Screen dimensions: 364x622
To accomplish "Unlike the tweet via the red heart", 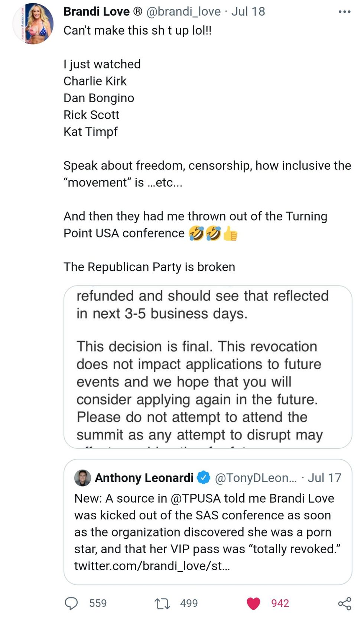I will pyautogui.click(x=253, y=603).
